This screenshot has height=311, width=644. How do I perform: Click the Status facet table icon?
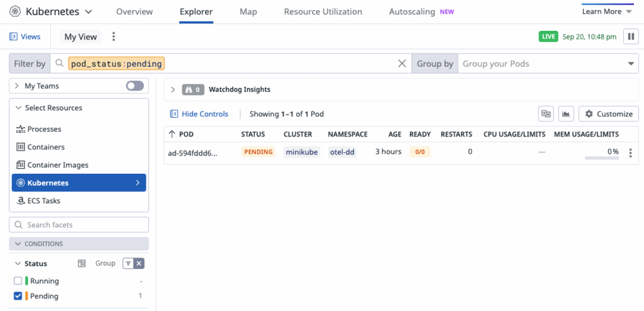pos(81,263)
